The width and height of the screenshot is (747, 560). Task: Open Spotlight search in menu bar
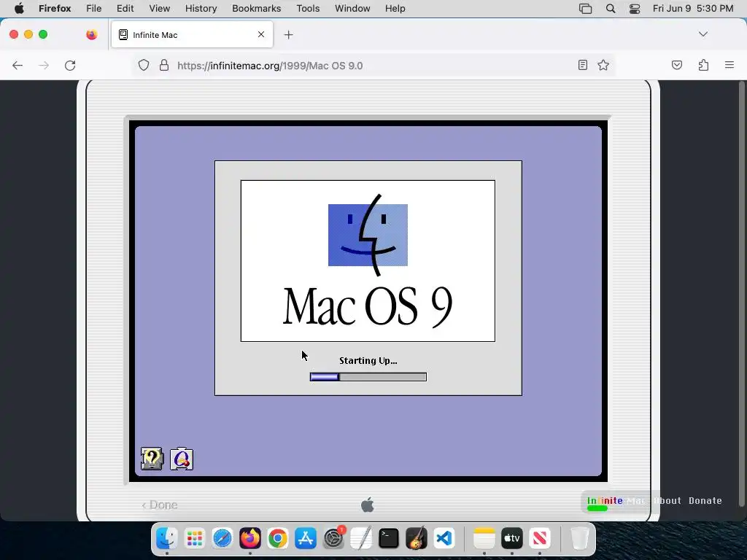pyautogui.click(x=611, y=9)
